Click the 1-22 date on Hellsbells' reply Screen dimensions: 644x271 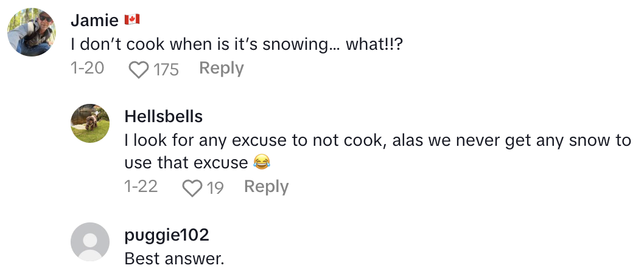(x=141, y=187)
